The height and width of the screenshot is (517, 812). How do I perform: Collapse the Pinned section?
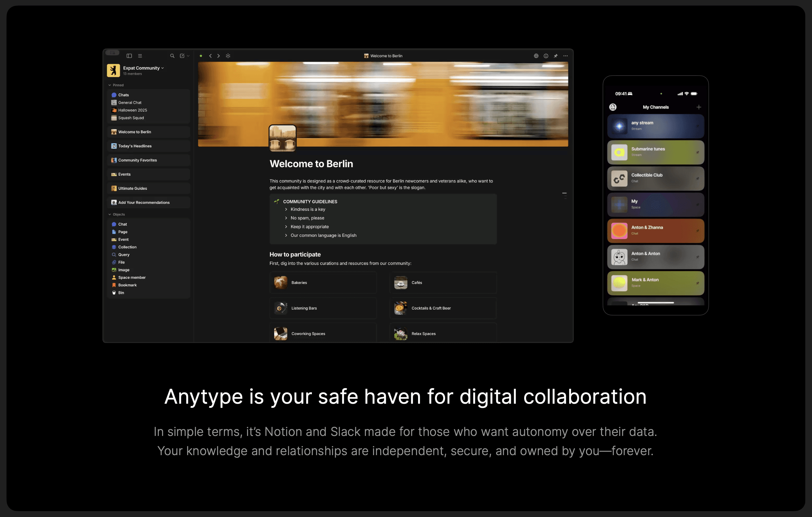(110, 85)
